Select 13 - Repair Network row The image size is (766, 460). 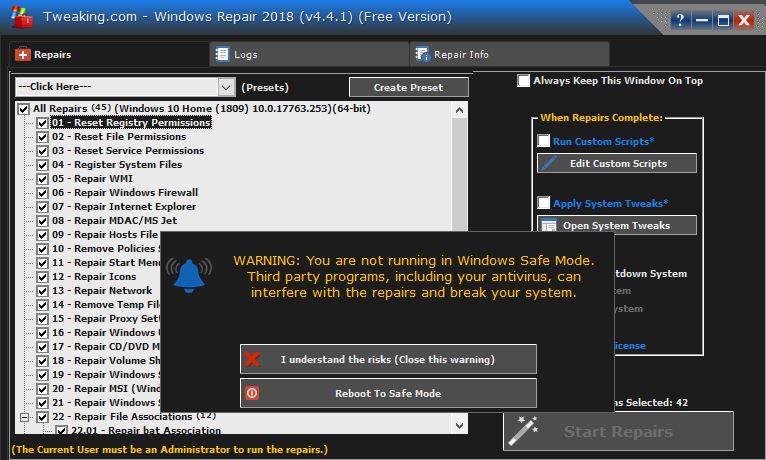point(102,291)
